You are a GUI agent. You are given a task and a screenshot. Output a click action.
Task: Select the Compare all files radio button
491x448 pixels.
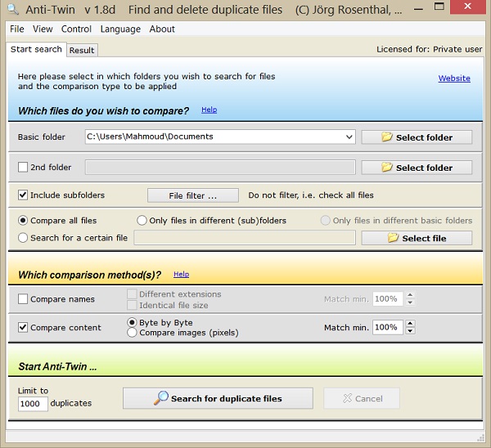(x=23, y=220)
